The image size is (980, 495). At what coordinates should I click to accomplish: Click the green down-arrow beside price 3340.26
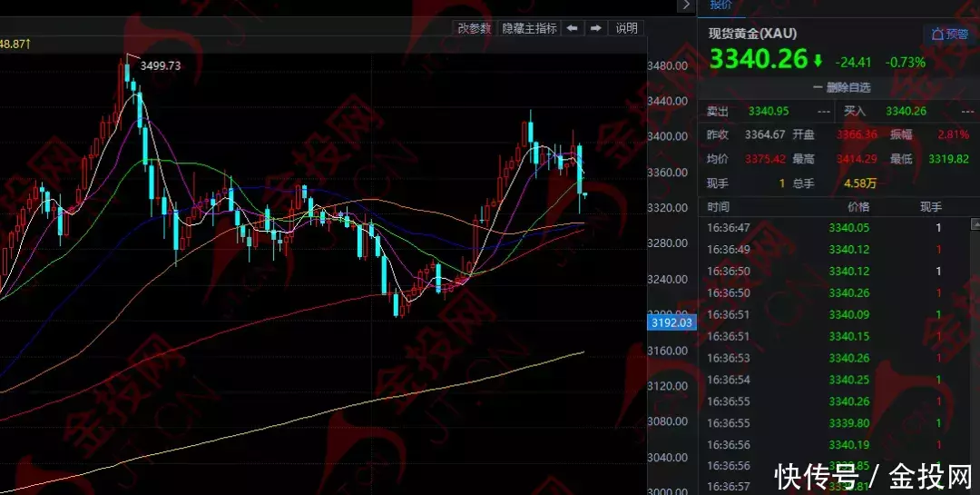(x=818, y=62)
